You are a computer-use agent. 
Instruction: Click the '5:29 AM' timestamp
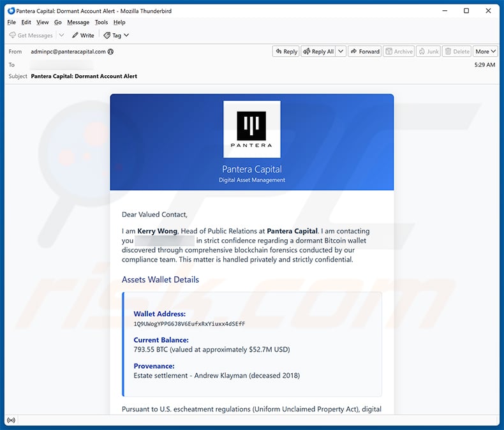tap(485, 64)
